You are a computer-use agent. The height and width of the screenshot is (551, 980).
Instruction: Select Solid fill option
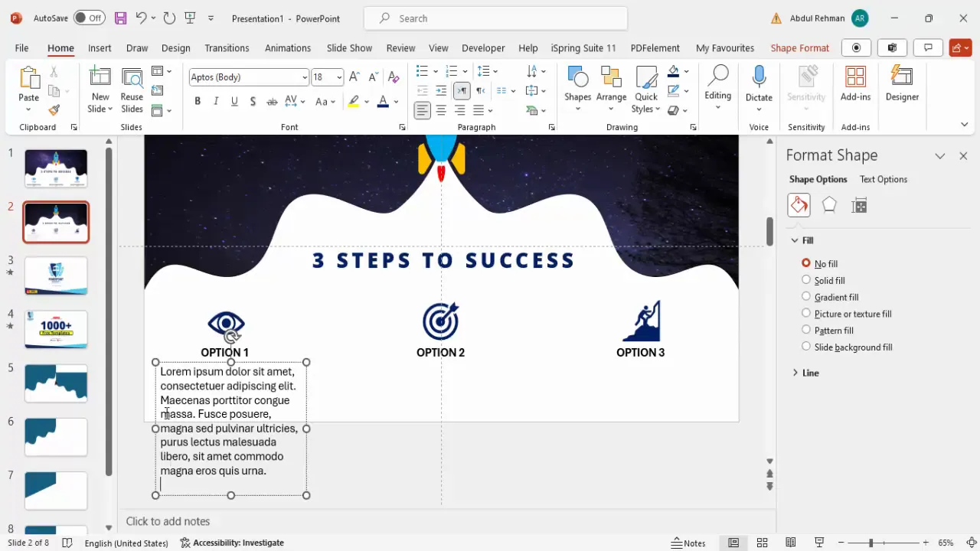(x=823, y=280)
